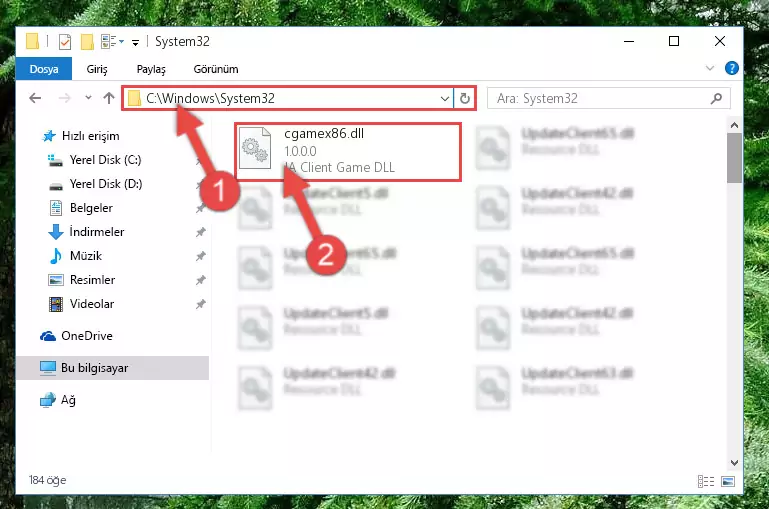Click the magnifier search icon

(x=716, y=99)
